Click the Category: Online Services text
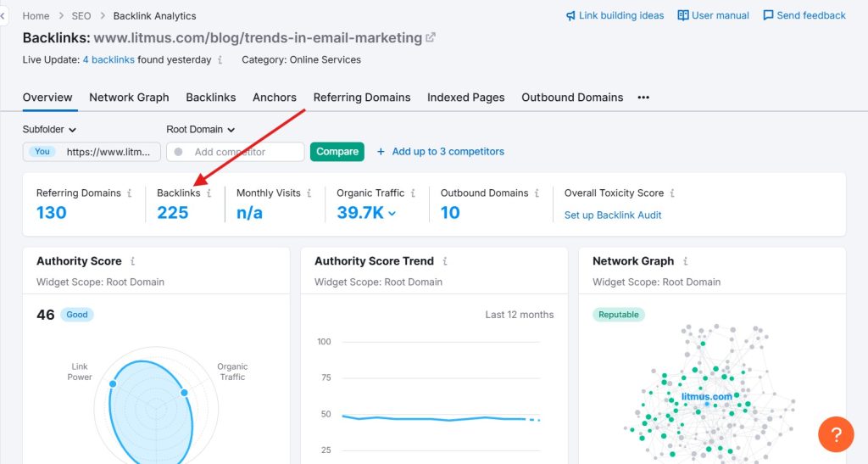Image resolution: width=868 pixels, height=464 pixels. tap(301, 59)
